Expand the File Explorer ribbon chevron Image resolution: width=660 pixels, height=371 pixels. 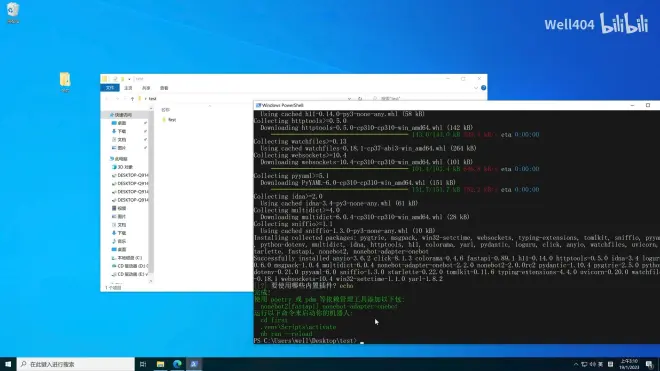pyautogui.click(x=476, y=88)
